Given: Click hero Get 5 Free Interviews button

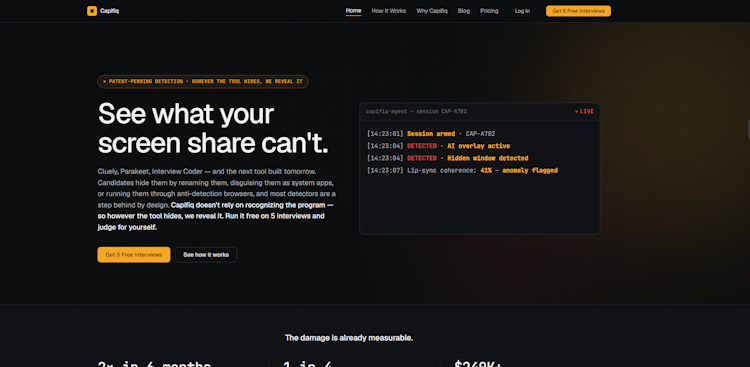Looking at the screenshot, I should click(134, 255).
